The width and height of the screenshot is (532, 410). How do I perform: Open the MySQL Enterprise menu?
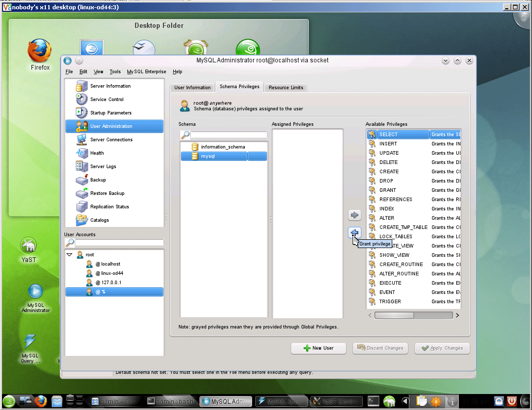point(146,72)
